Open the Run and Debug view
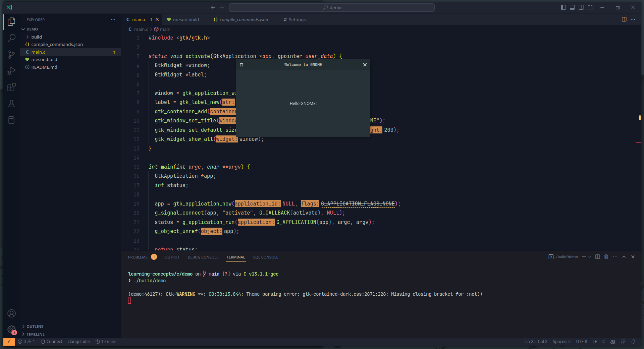The image size is (644, 349). (x=11, y=71)
